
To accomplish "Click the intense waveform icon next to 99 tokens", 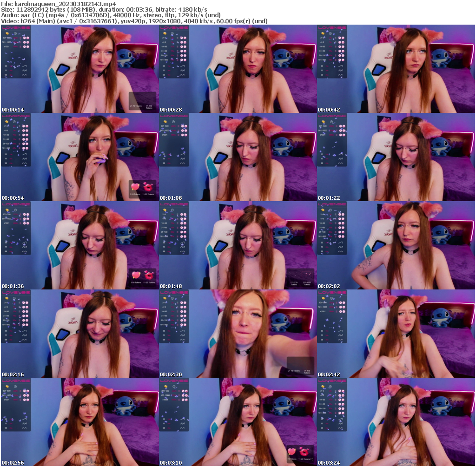I will 25,74.
